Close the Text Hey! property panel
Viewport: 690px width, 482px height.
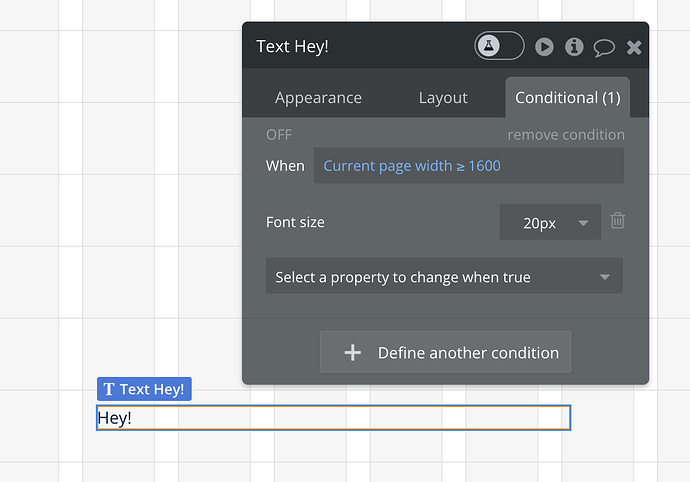pyautogui.click(x=634, y=47)
